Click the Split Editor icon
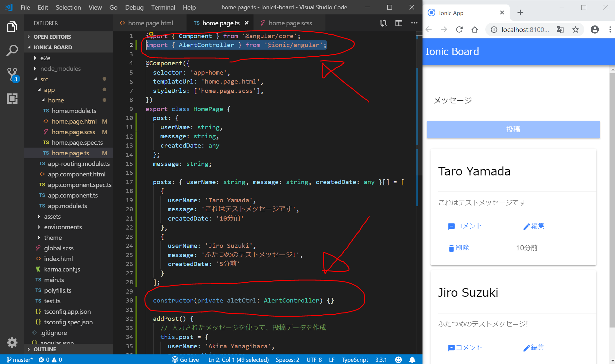Image resolution: width=615 pixels, height=364 pixels. tap(398, 23)
